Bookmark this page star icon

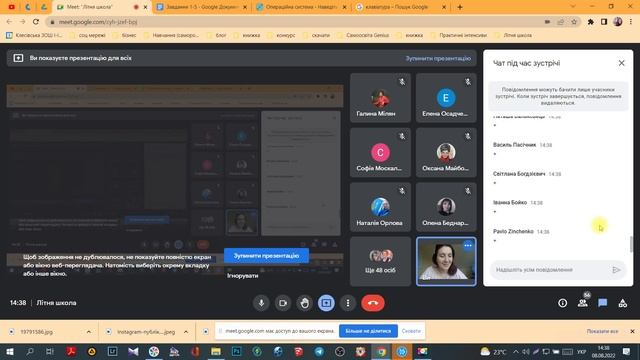574,22
